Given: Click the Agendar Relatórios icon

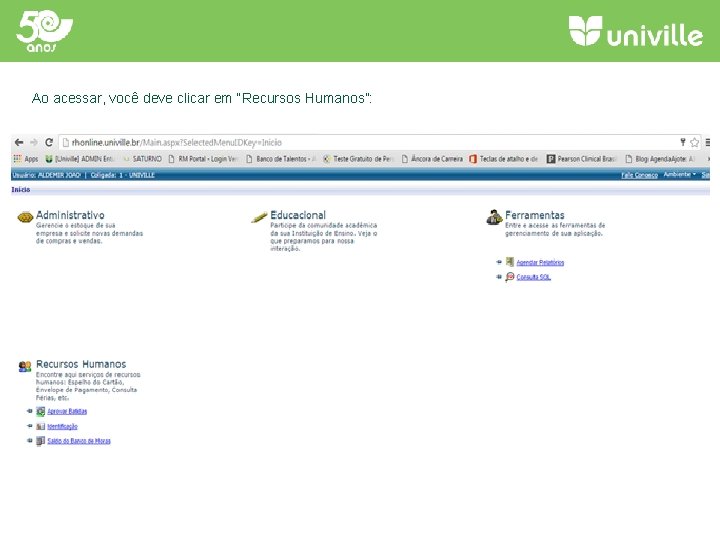Looking at the screenshot, I should 510,262.
